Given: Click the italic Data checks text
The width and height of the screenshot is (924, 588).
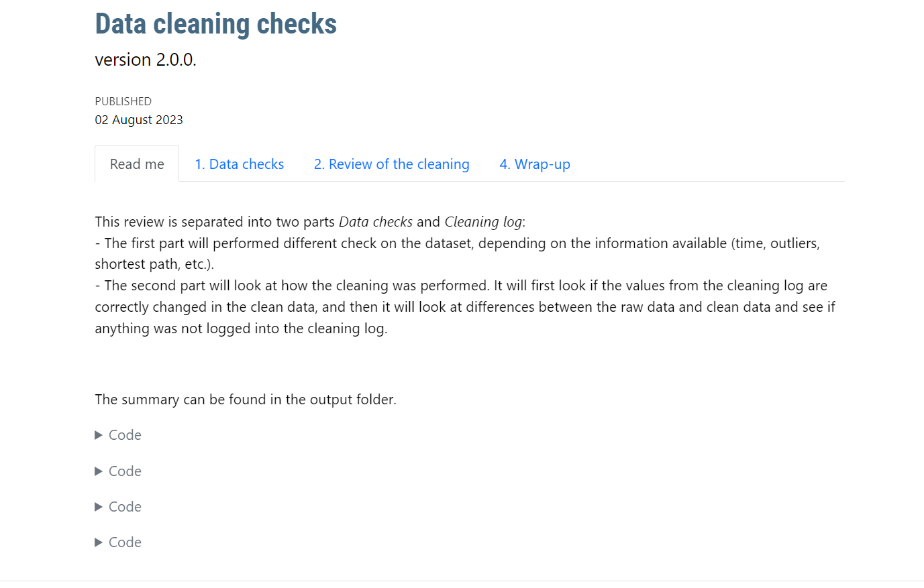Looking at the screenshot, I should 376,222.
